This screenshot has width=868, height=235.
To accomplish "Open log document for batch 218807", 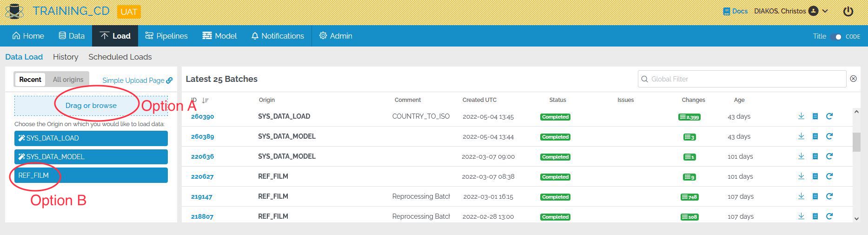I will (x=815, y=216).
